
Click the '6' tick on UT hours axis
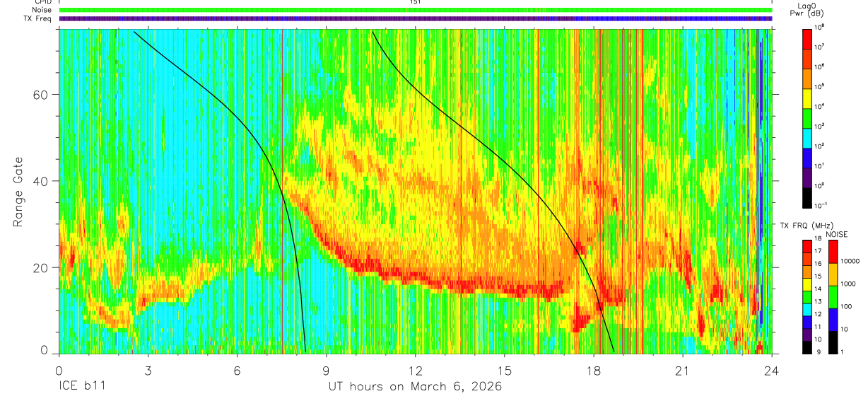[237, 370]
